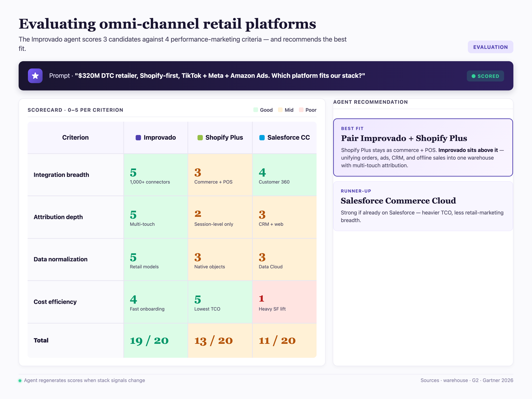Click the 'Lowest TCO' score cell

220,302
